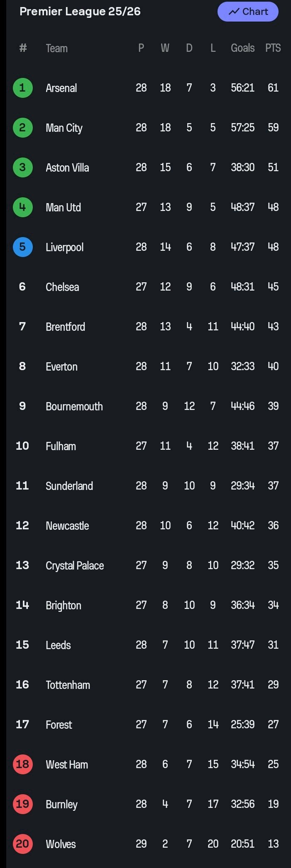Click the red position 19 badge
Image resolution: width=291 pixels, height=868 pixels.
click(22, 804)
